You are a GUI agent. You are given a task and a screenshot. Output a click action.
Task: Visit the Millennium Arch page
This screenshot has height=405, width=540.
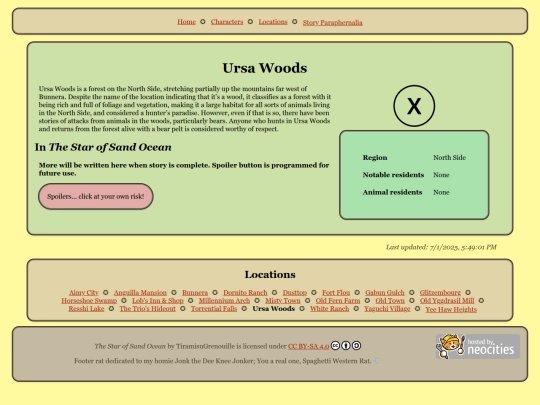(224, 301)
